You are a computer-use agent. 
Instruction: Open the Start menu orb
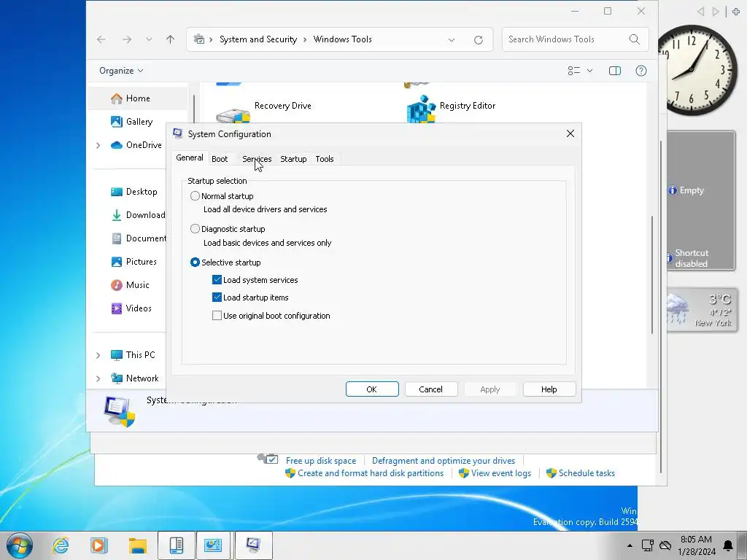pyautogui.click(x=20, y=545)
